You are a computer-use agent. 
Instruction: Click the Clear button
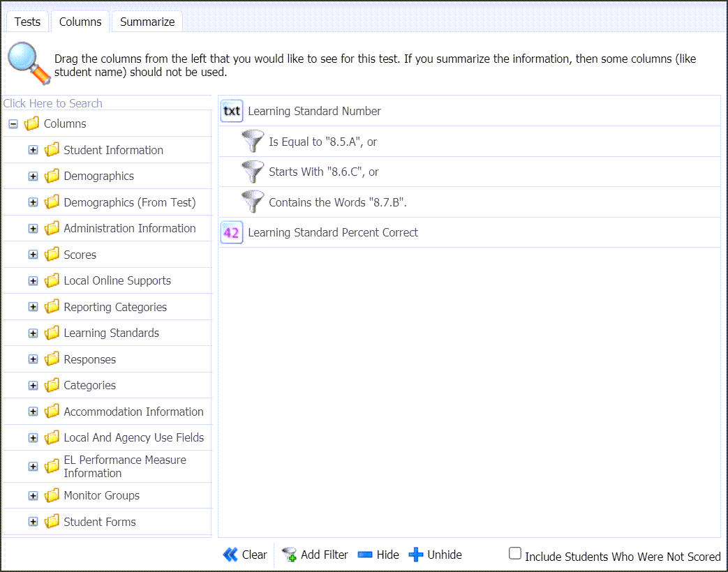(245, 555)
